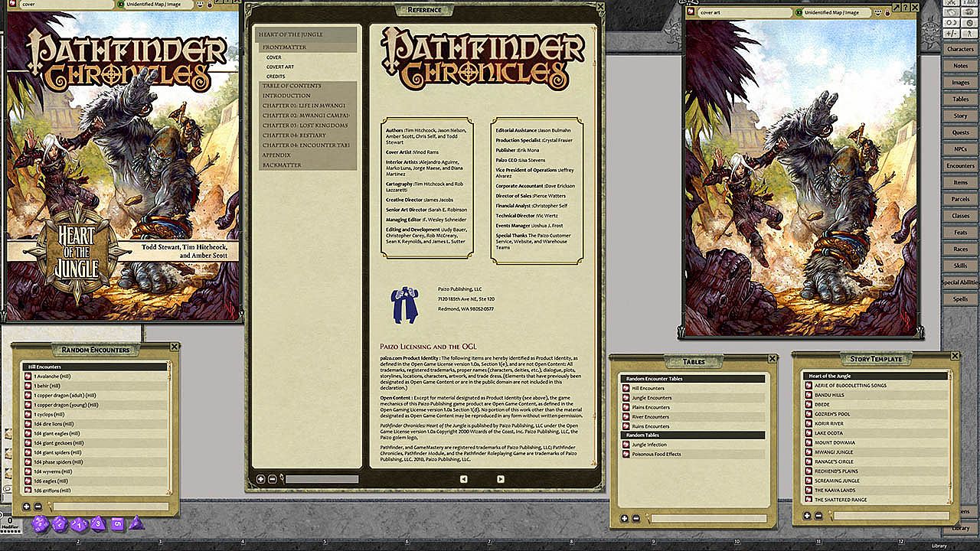The image size is (980, 551).
Task: Select Credits under Frontmatter
Action: coord(276,77)
